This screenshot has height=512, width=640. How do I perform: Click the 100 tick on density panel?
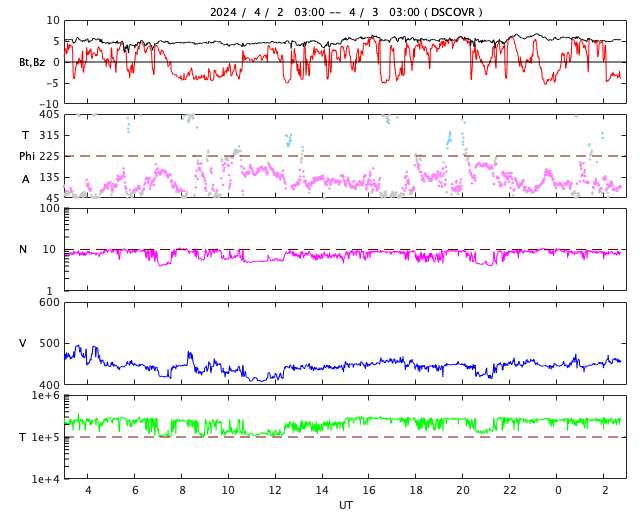coord(47,209)
